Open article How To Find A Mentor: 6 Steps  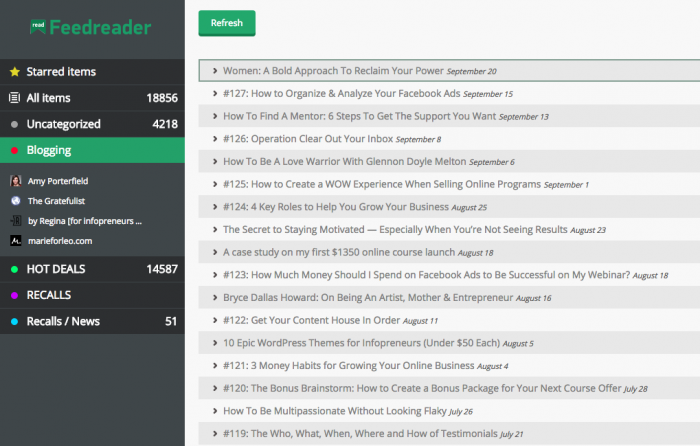(359, 116)
